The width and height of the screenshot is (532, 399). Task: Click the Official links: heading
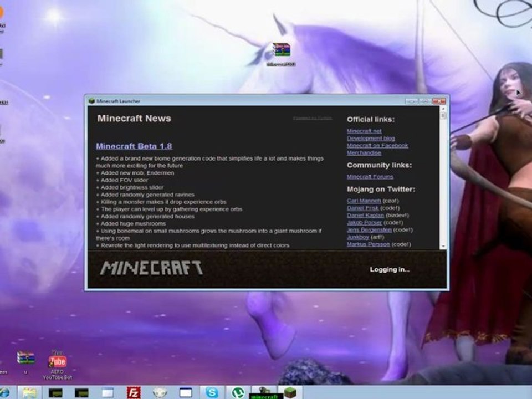[x=371, y=120]
